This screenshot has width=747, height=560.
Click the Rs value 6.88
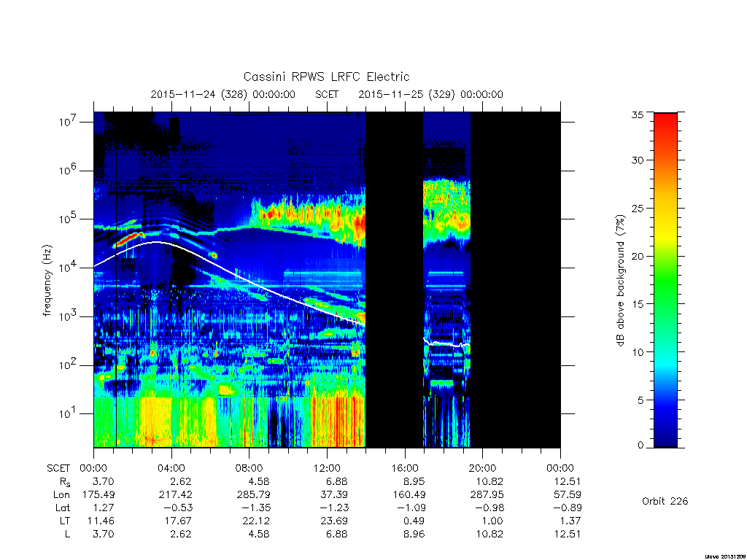pos(336,481)
